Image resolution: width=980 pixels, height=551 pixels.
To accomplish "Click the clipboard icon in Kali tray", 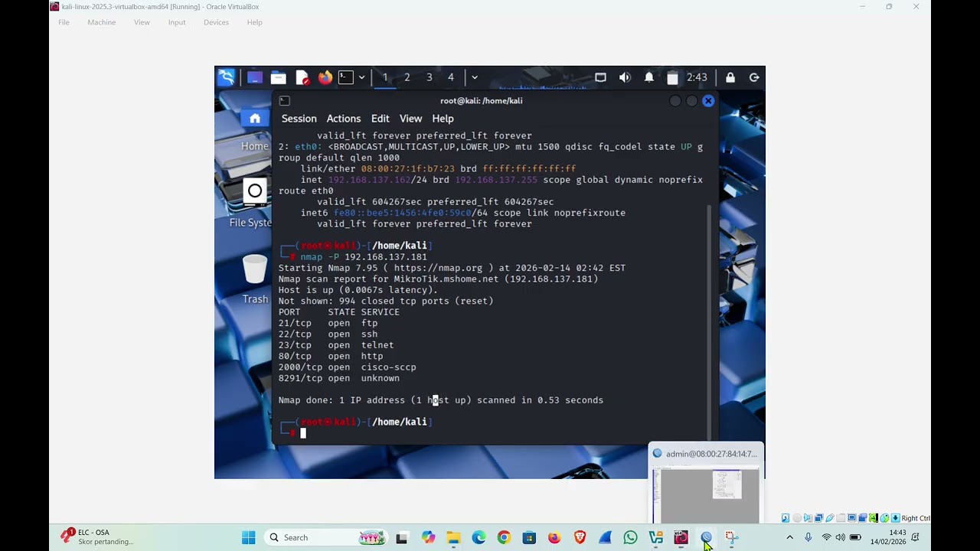I will click(x=672, y=77).
